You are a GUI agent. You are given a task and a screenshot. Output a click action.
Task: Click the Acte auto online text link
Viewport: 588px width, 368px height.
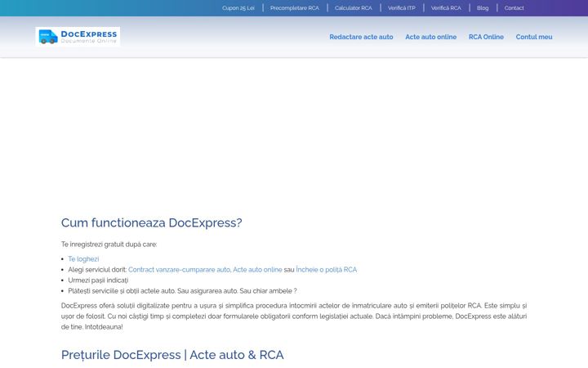point(257,270)
